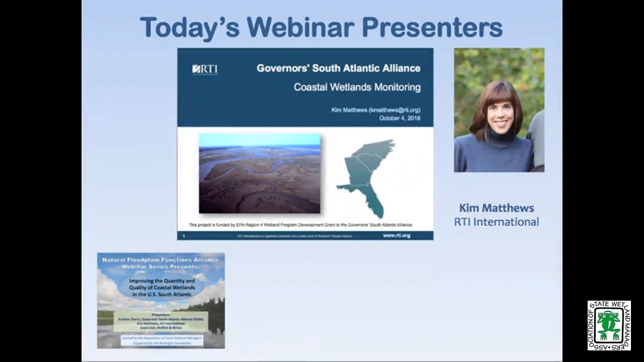
Task: Click the State Wetland Managers frog logo
Action: [x=609, y=325]
